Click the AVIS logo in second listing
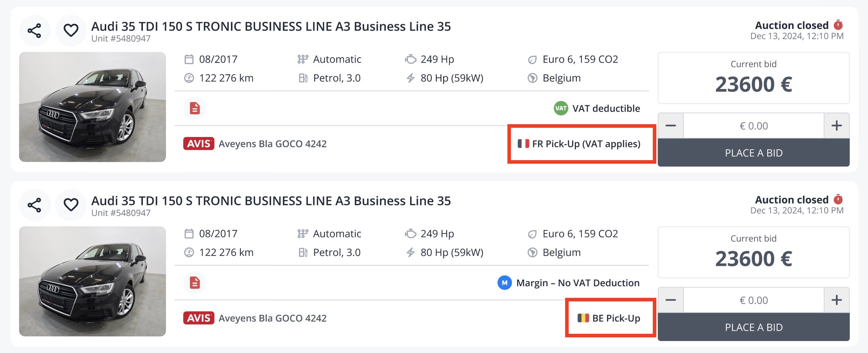This screenshot has height=353, width=868. [x=199, y=318]
